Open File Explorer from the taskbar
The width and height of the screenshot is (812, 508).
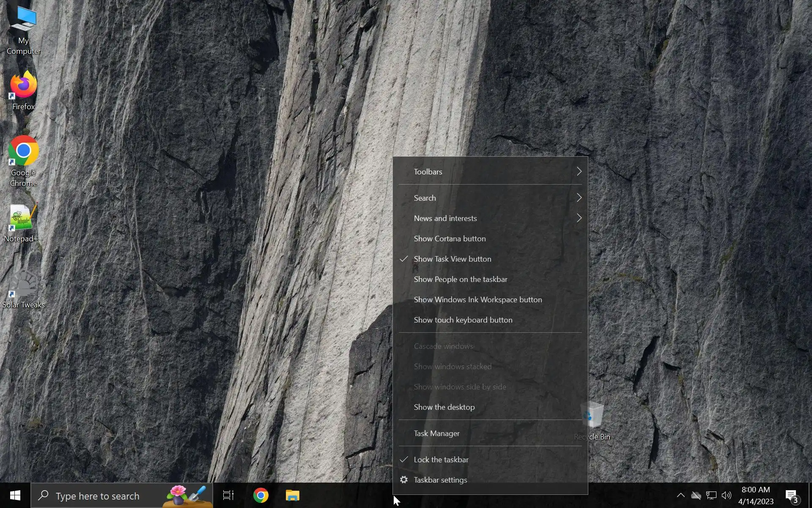292,495
